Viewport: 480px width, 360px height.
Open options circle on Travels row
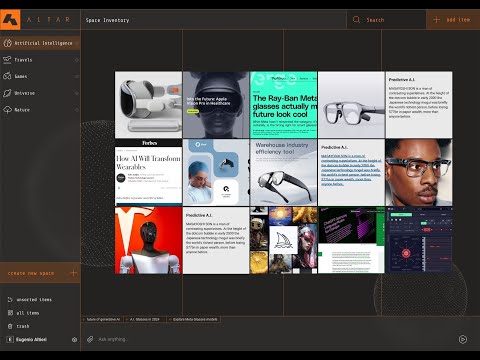77,60
